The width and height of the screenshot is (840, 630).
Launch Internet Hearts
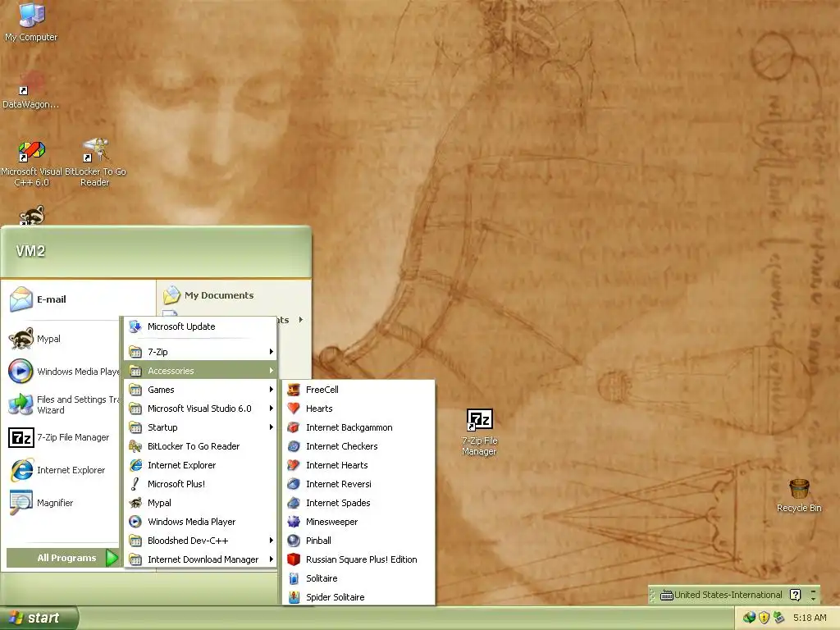coord(358,465)
